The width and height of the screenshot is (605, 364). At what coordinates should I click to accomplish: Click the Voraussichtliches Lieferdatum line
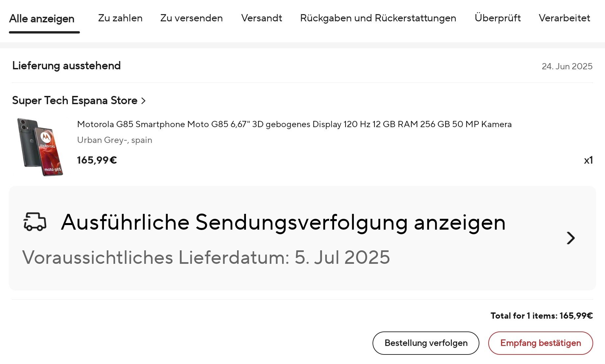206,257
